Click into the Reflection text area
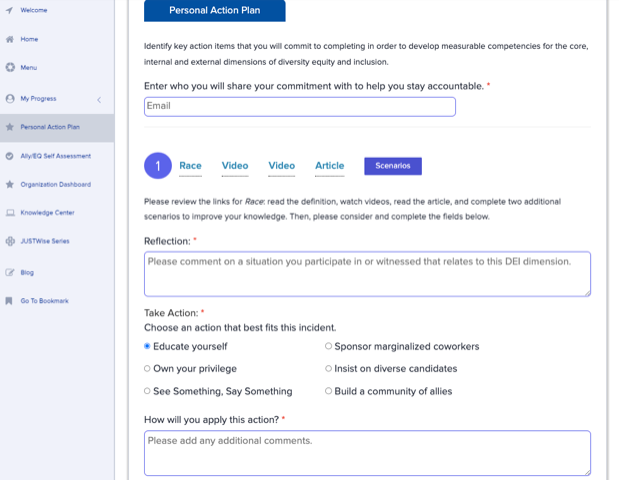Screen dimensions: 619x480 coord(367,274)
